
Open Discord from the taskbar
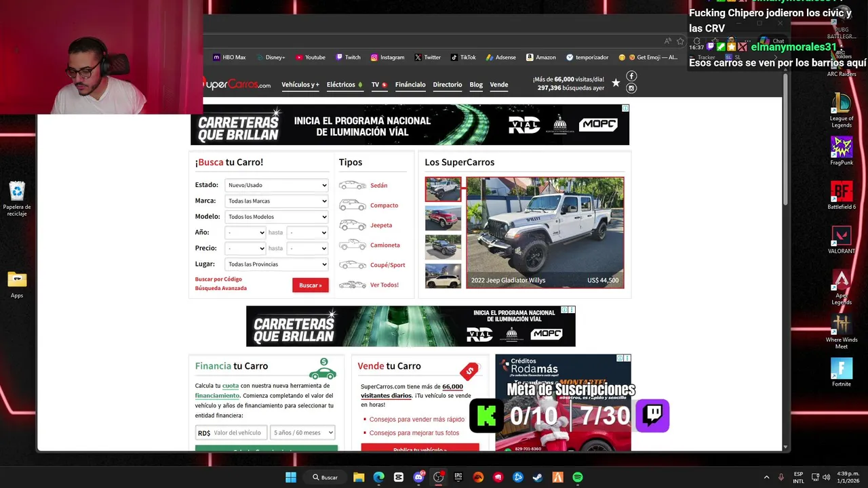coord(418,477)
